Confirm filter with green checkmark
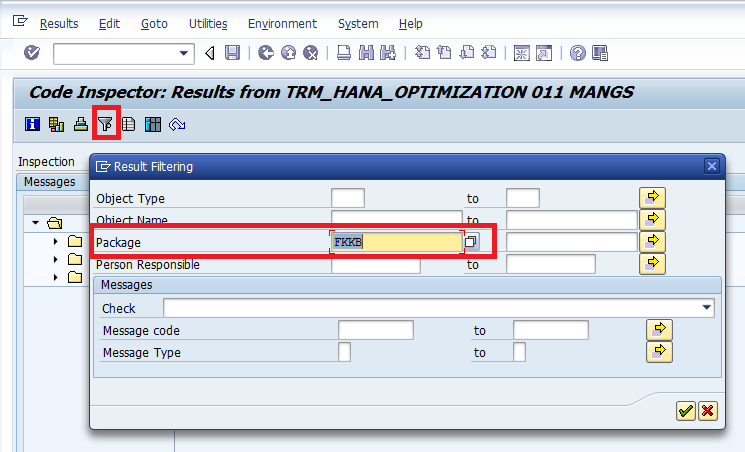Screen dimensions: 745x452 (x=686, y=411)
